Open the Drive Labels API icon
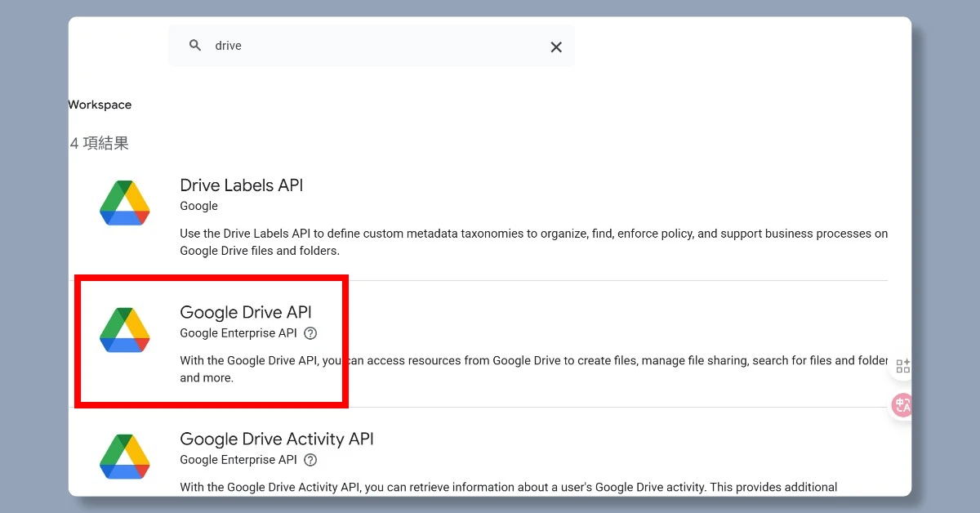980x513 pixels. (x=125, y=203)
